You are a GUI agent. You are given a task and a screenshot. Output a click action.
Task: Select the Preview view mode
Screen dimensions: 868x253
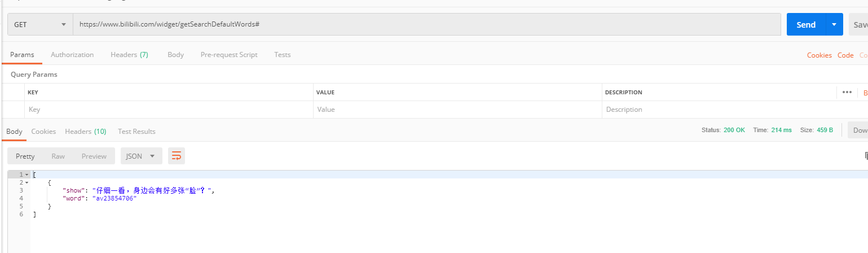point(94,156)
